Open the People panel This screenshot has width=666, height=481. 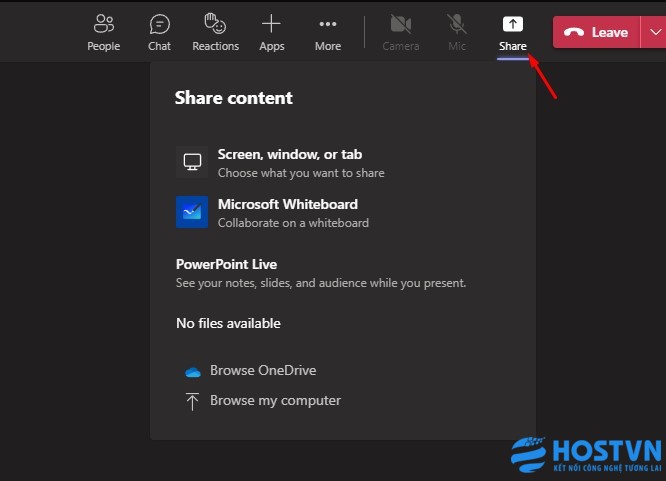[104, 33]
